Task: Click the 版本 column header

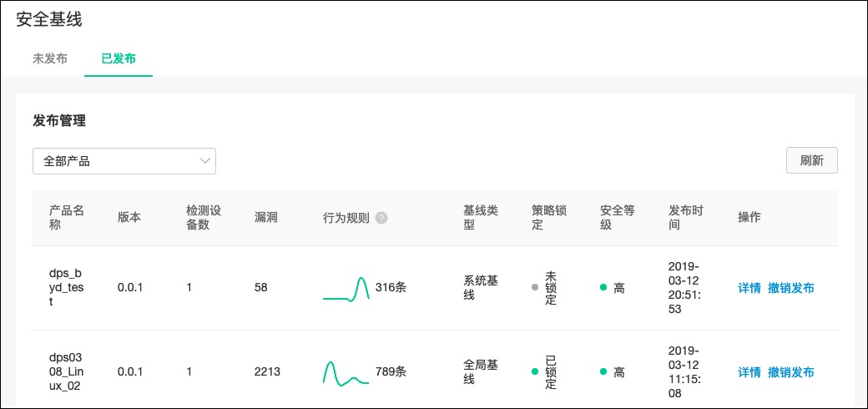Action: [x=129, y=218]
